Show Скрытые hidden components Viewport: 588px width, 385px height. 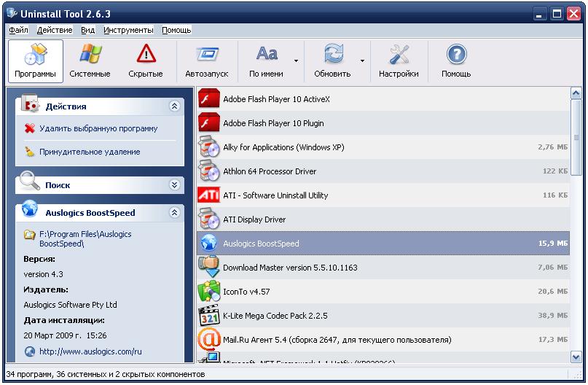(x=146, y=61)
